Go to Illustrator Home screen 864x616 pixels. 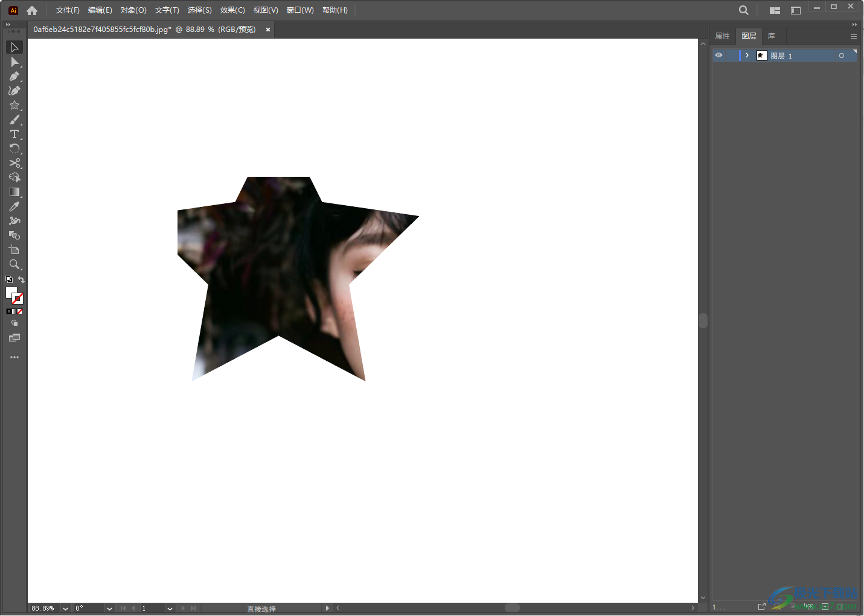tap(32, 10)
